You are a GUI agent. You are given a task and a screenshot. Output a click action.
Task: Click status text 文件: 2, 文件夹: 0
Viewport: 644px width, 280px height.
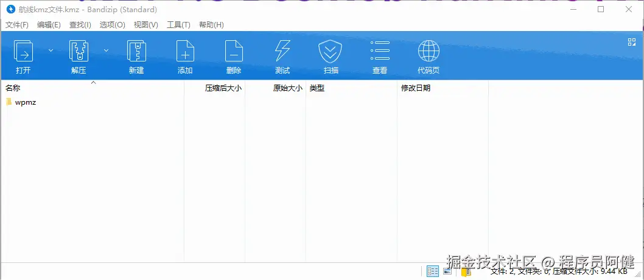(520, 271)
